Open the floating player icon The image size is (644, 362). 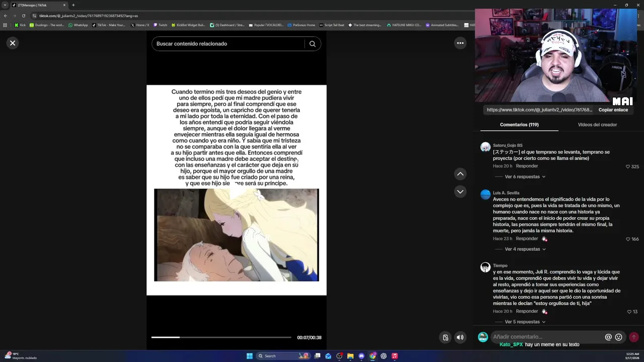[445, 337]
